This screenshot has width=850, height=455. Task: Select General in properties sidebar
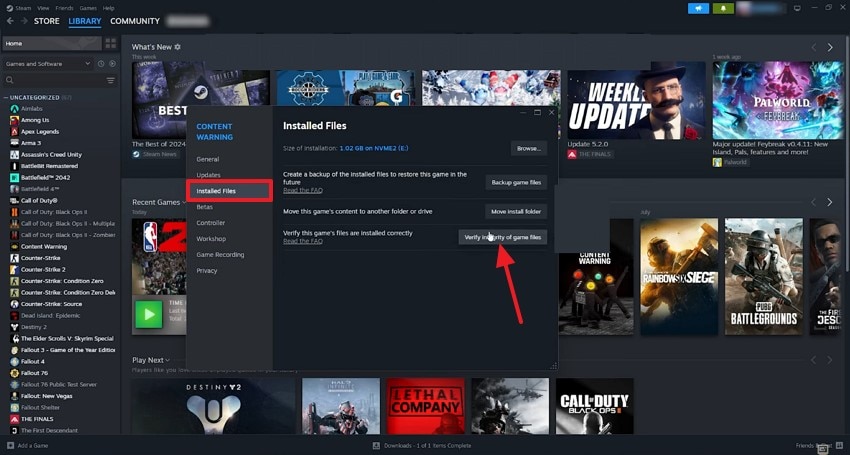click(x=208, y=159)
